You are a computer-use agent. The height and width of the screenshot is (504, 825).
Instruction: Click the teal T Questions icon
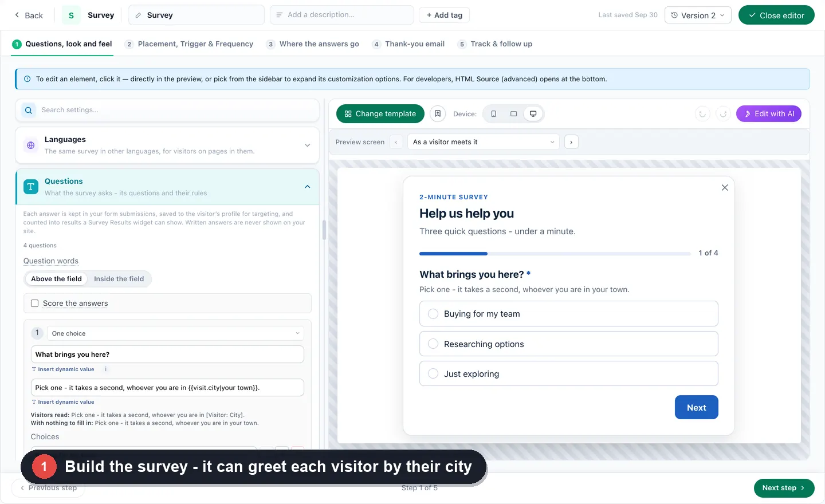tap(31, 187)
